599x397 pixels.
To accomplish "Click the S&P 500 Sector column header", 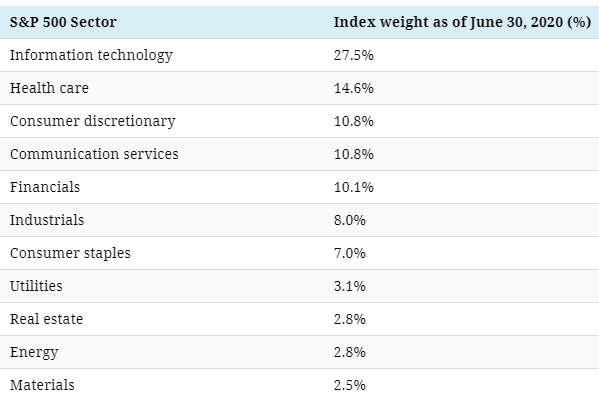I will tap(63, 22).
